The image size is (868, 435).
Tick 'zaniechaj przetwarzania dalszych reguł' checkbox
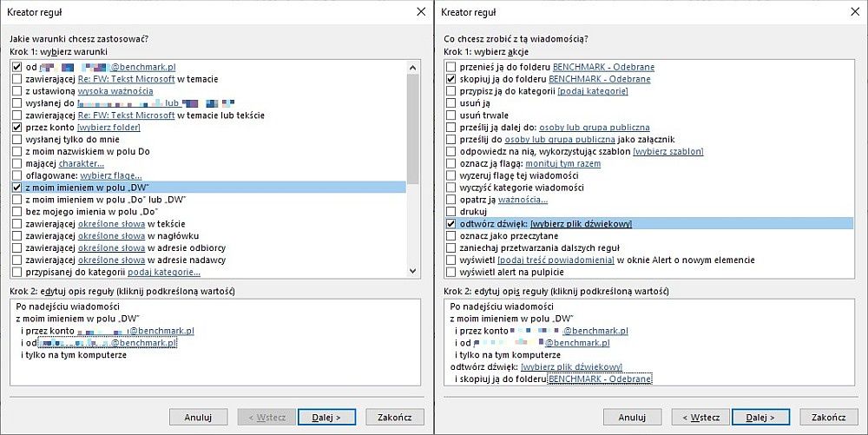tap(451, 248)
